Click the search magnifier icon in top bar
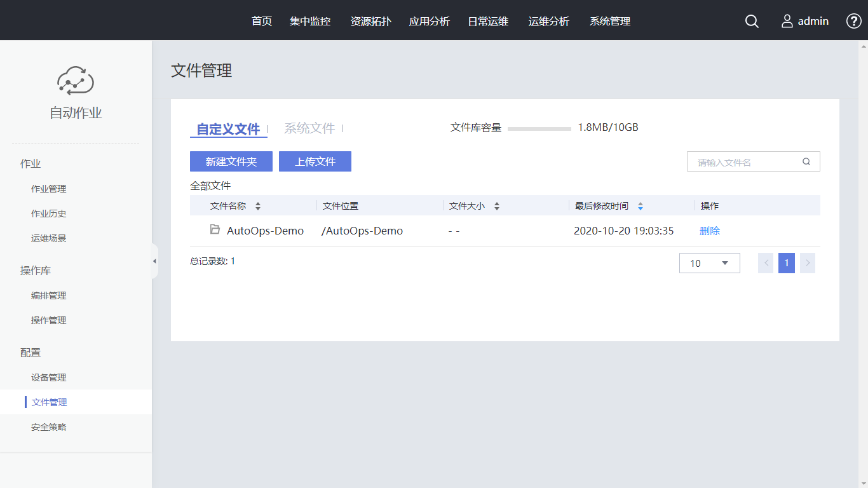This screenshot has height=488, width=868. 752,21
